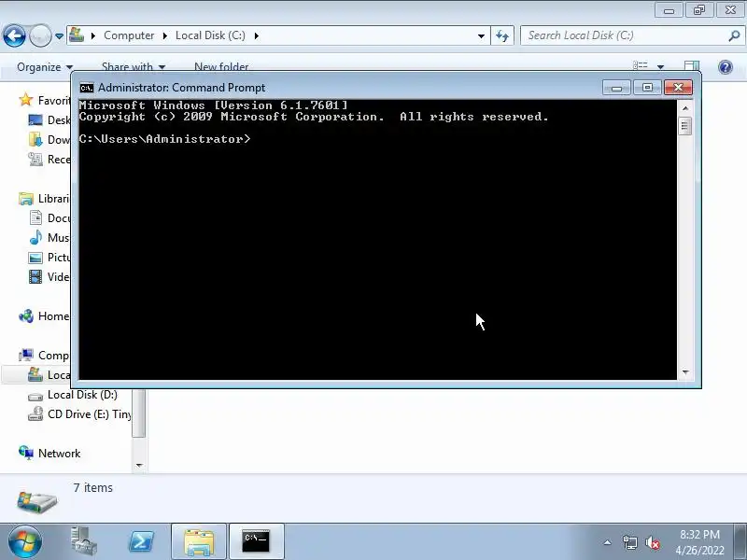
Task: Expand the arrow before Computer breadcrumb
Action: 93,35
